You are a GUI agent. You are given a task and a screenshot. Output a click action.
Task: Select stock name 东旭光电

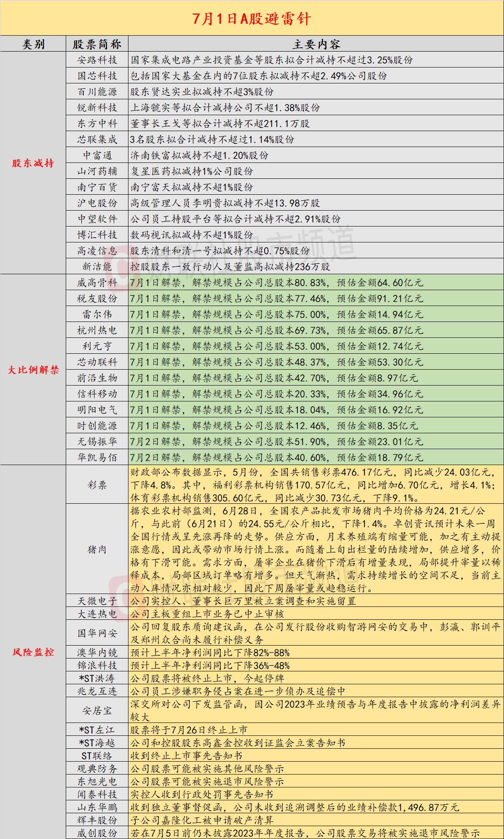97,782
